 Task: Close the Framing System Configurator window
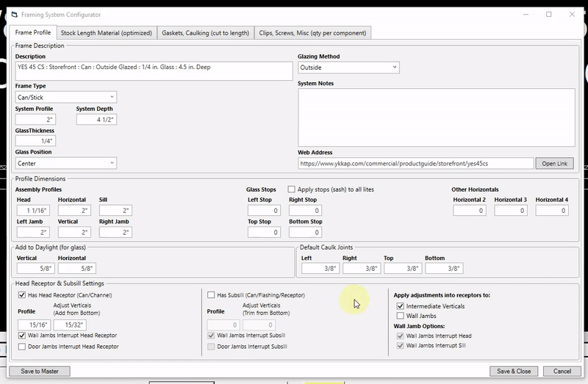click(x=572, y=14)
